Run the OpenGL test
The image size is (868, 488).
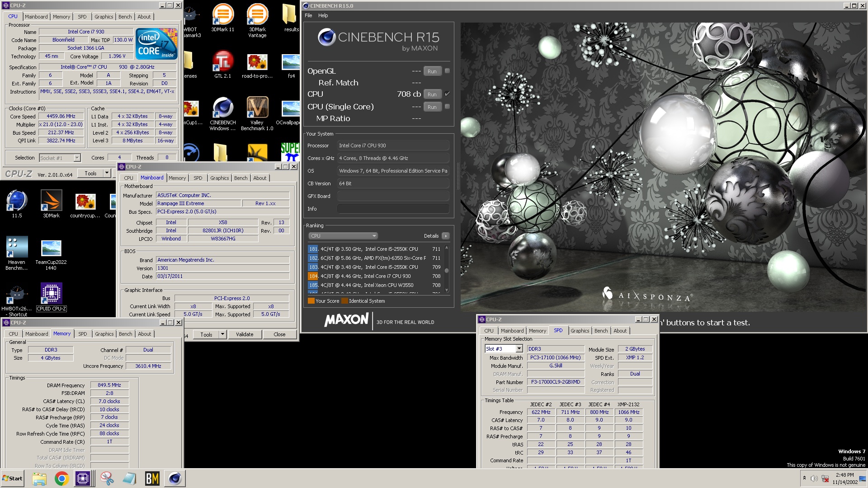tap(432, 71)
